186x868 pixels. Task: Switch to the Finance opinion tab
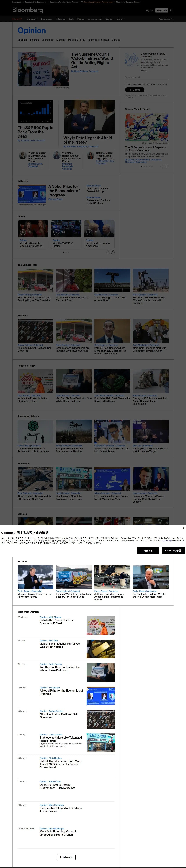pyautogui.click(x=34, y=40)
